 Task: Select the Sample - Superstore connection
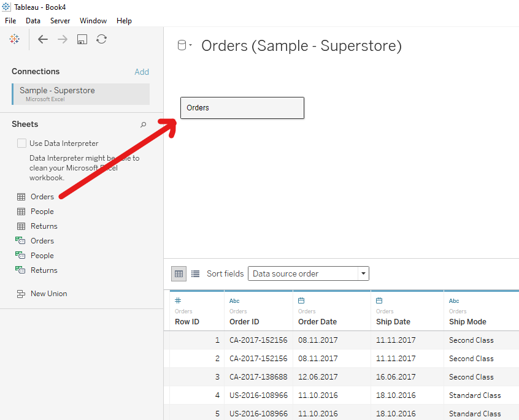[80, 94]
